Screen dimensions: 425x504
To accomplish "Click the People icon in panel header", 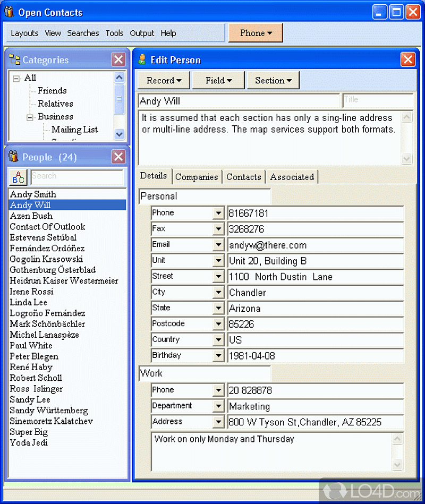I will 13,157.
